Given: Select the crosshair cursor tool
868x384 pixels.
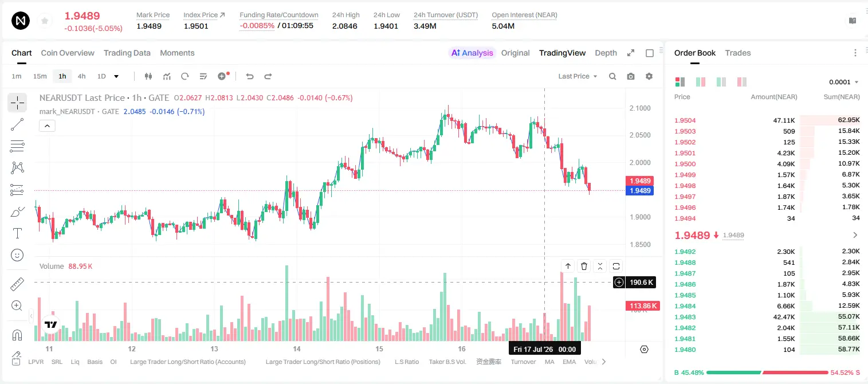Looking at the screenshot, I should pos(17,103).
